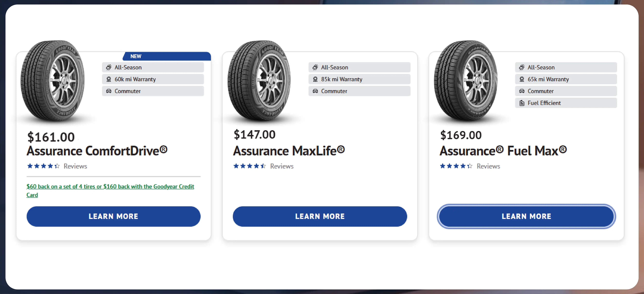Click the 65k mi Warranty ribbon icon
Image resolution: width=644 pixels, height=294 pixels.
point(522,79)
